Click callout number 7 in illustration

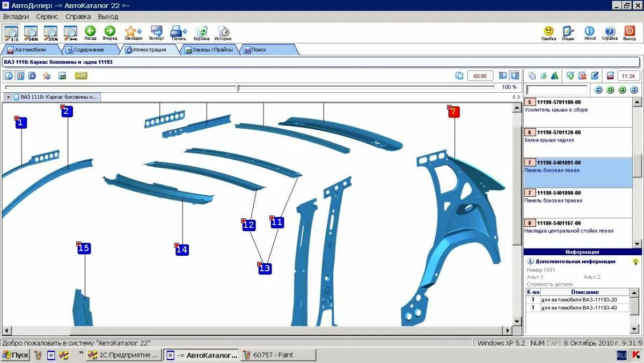point(453,112)
